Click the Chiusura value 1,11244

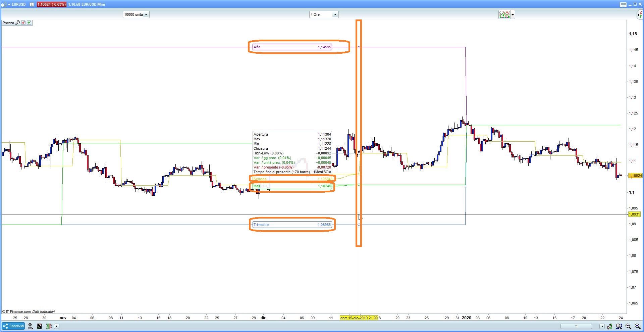pyautogui.click(x=324, y=148)
